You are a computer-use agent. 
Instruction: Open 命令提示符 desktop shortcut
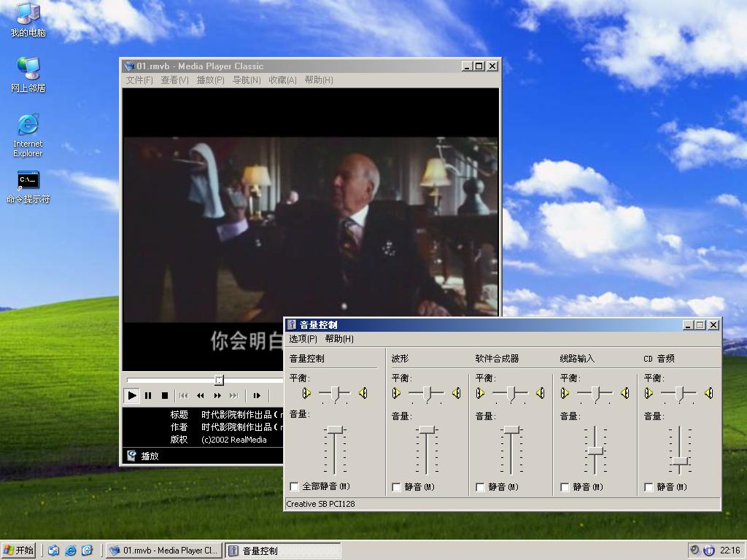tap(28, 187)
